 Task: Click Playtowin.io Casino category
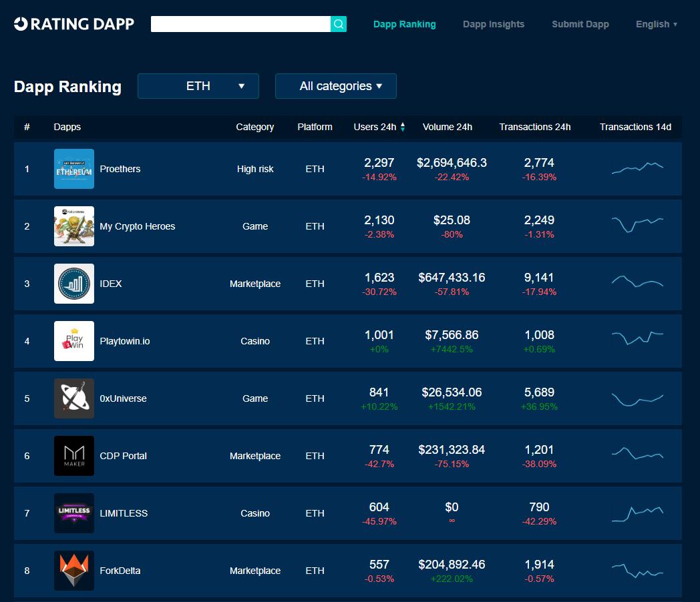(x=255, y=341)
